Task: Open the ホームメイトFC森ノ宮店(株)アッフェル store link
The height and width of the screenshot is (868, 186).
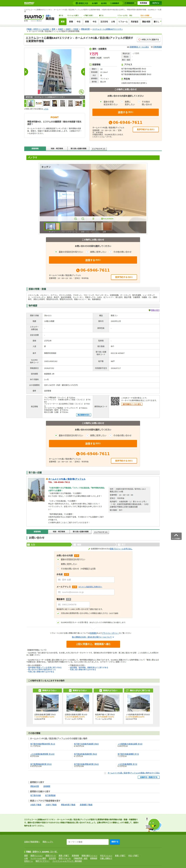Action: tap(66, 479)
